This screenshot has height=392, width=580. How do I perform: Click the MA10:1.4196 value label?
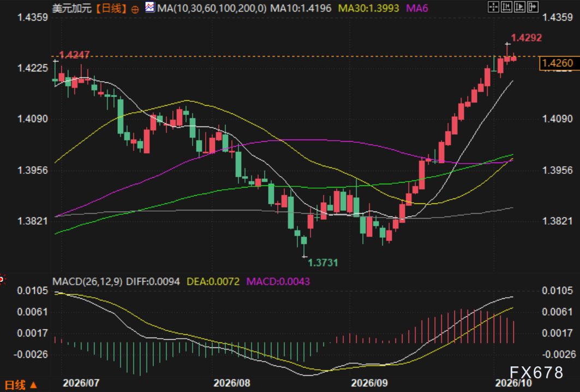tap(301, 8)
